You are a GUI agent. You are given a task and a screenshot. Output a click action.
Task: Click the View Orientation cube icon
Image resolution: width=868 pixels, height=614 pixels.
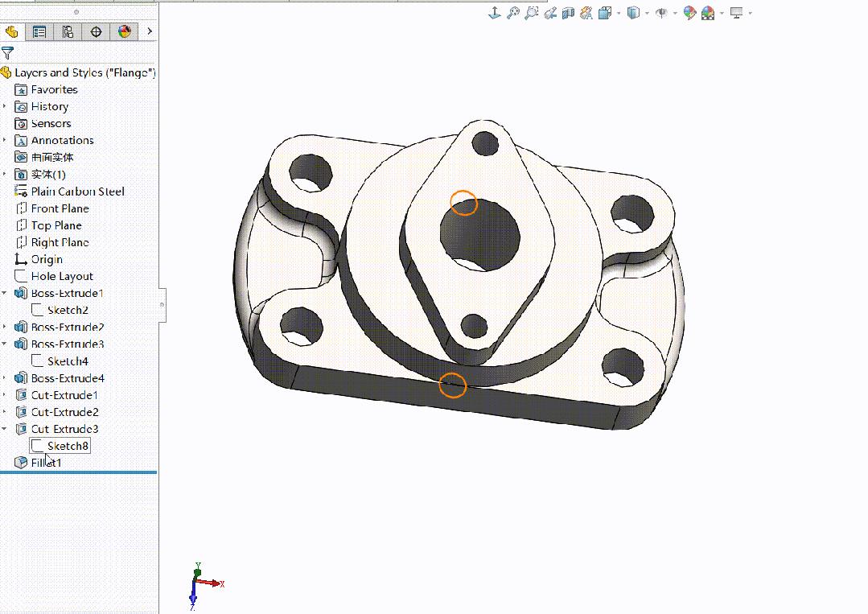point(605,13)
